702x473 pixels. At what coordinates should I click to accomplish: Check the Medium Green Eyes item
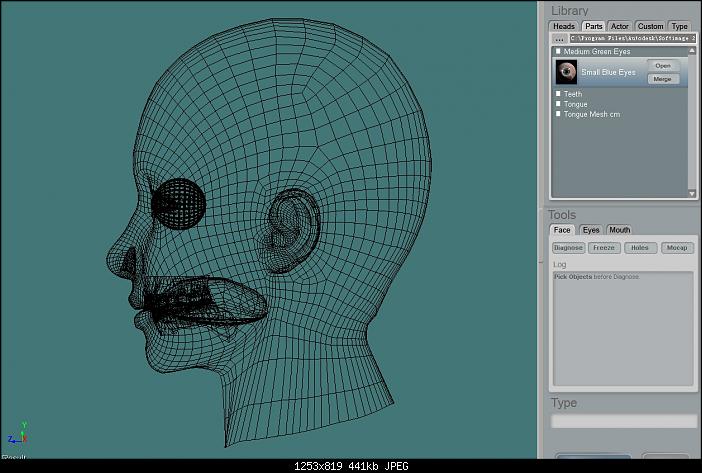(558, 51)
